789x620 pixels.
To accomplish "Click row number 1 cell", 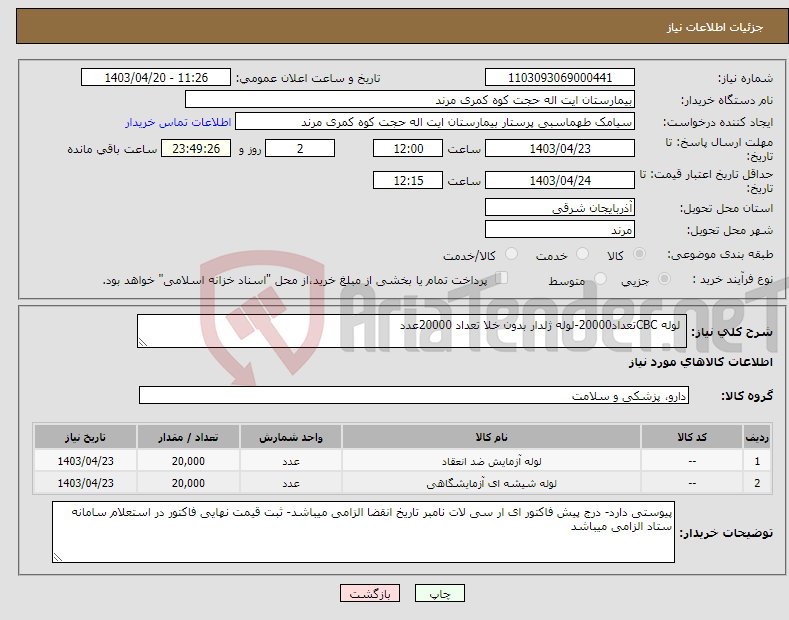I will [x=757, y=461].
